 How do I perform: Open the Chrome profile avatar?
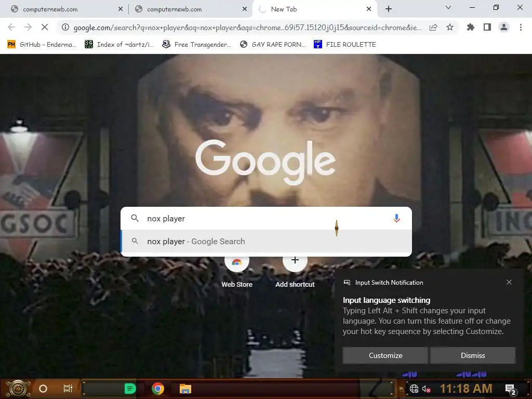click(x=504, y=27)
